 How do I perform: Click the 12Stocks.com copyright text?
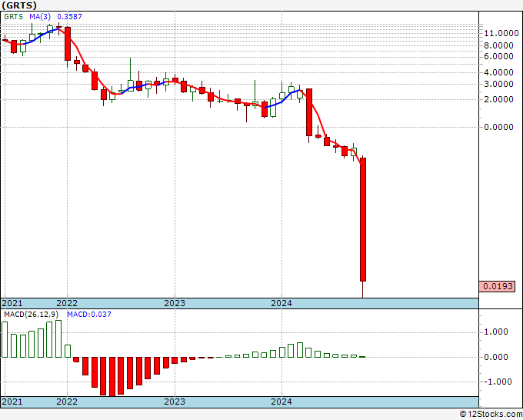click(x=491, y=415)
